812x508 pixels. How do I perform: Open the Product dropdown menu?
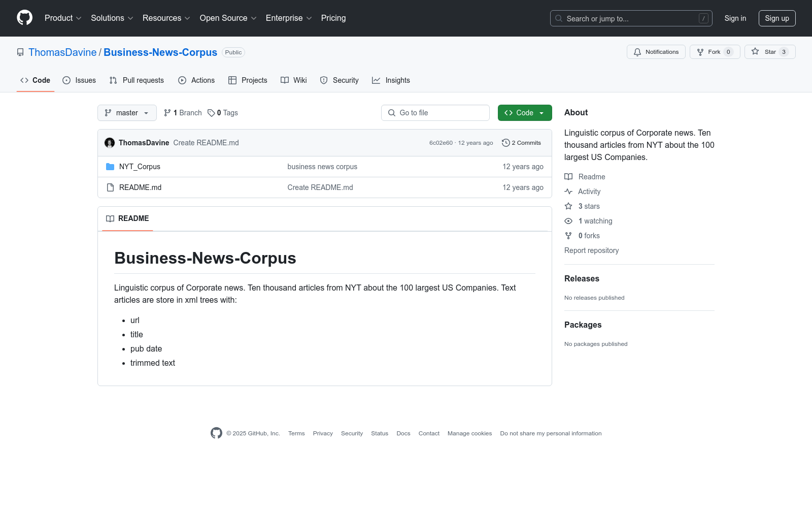[x=63, y=18]
